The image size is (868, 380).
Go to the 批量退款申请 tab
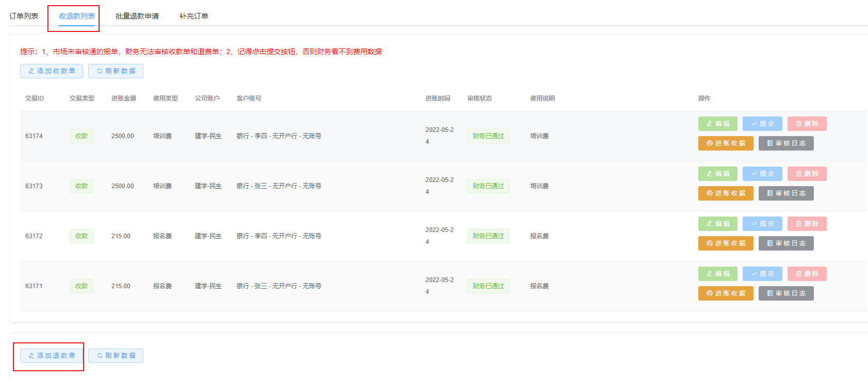click(x=137, y=16)
